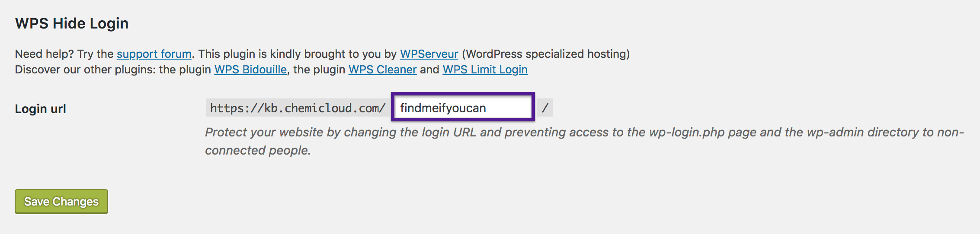
Task: Open the WPS Bidouille plugin link
Action: coord(250,70)
